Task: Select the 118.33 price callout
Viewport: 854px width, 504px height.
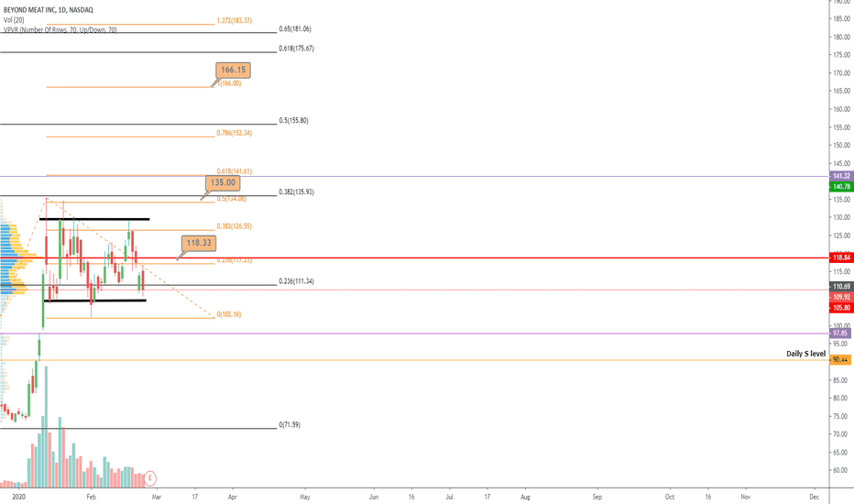Action: pos(199,243)
